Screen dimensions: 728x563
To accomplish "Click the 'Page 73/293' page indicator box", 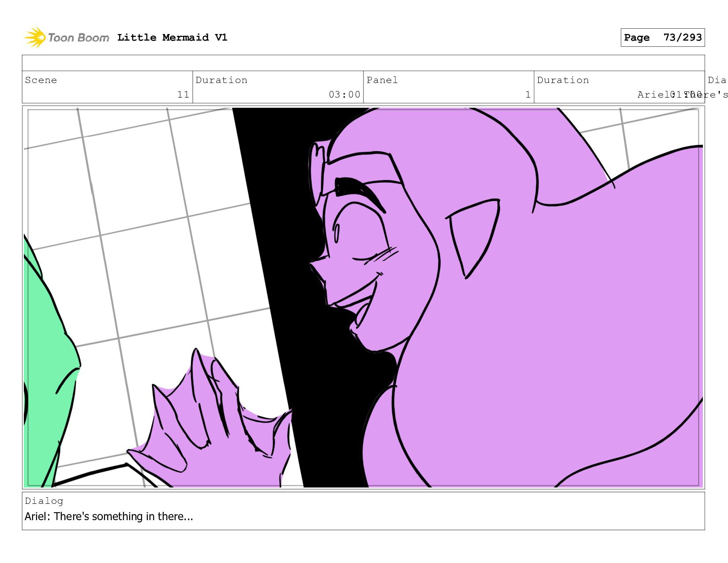I will coord(663,38).
